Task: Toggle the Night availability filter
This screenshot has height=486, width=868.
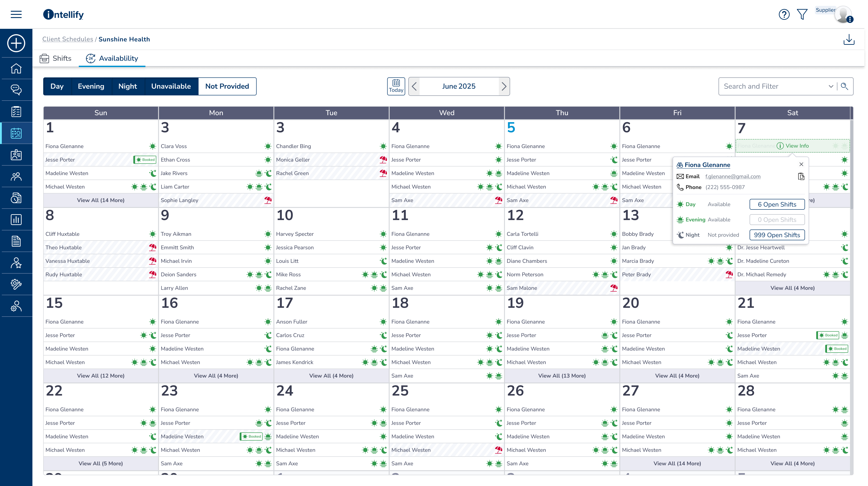Action: click(127, 86)
